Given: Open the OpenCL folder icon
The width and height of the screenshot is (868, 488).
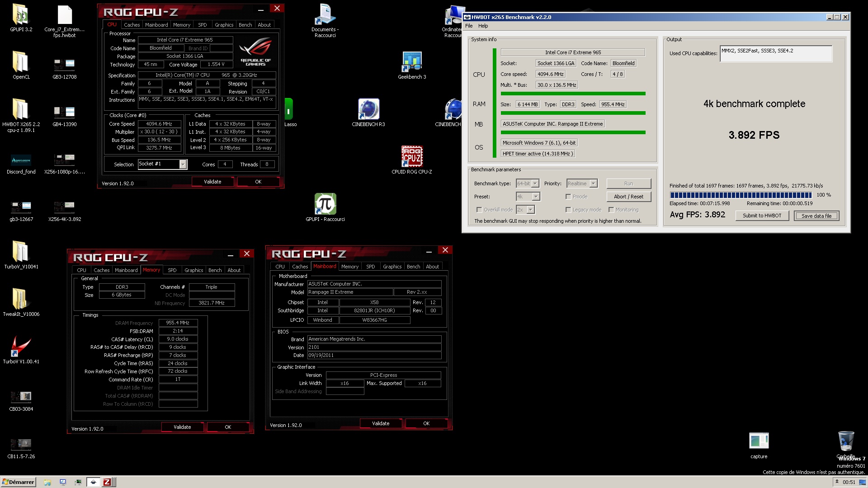Looking at the screenshot, I should (21, 65).
